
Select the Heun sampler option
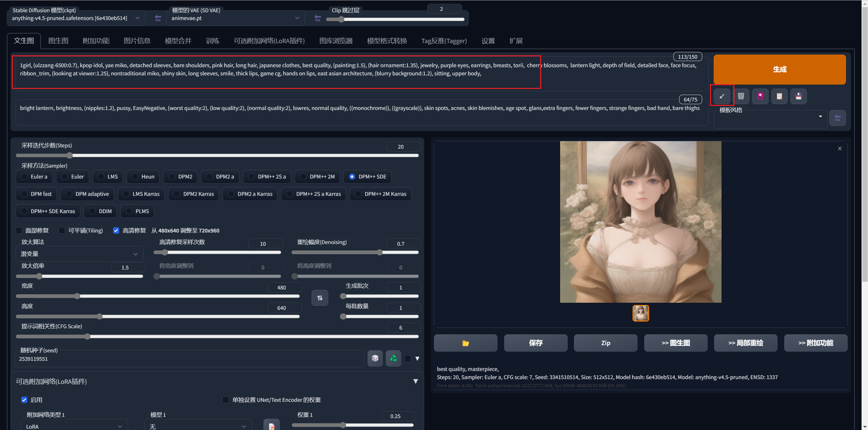click(x=143, y=177)
